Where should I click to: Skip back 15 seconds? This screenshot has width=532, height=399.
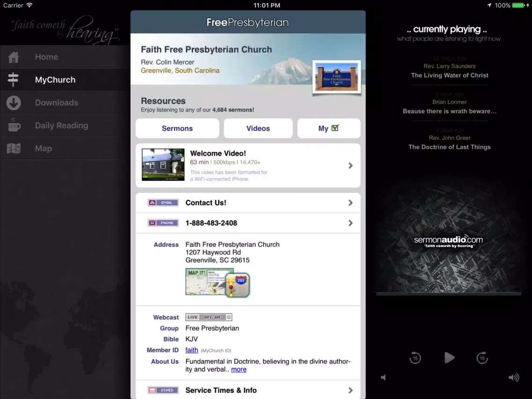pos(415,358)
